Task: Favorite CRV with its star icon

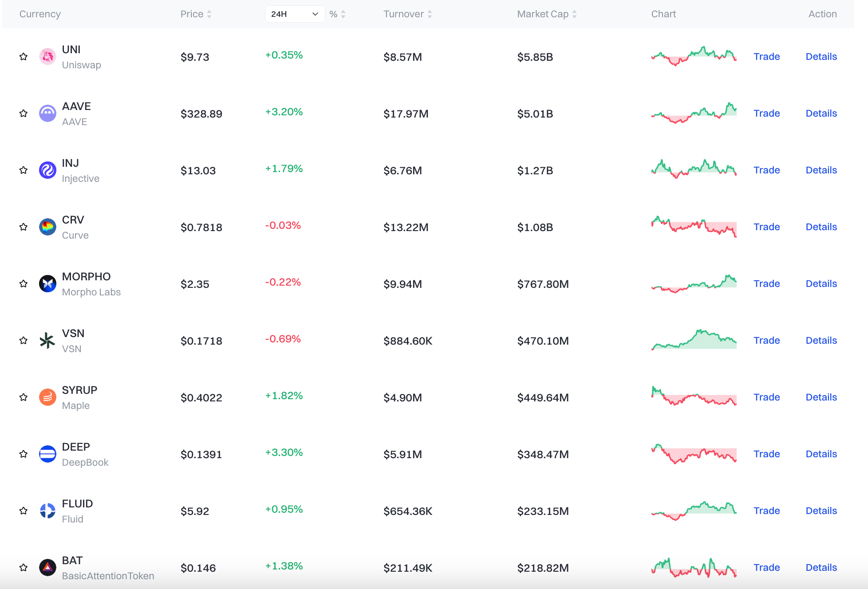Action: click(24, 227)
